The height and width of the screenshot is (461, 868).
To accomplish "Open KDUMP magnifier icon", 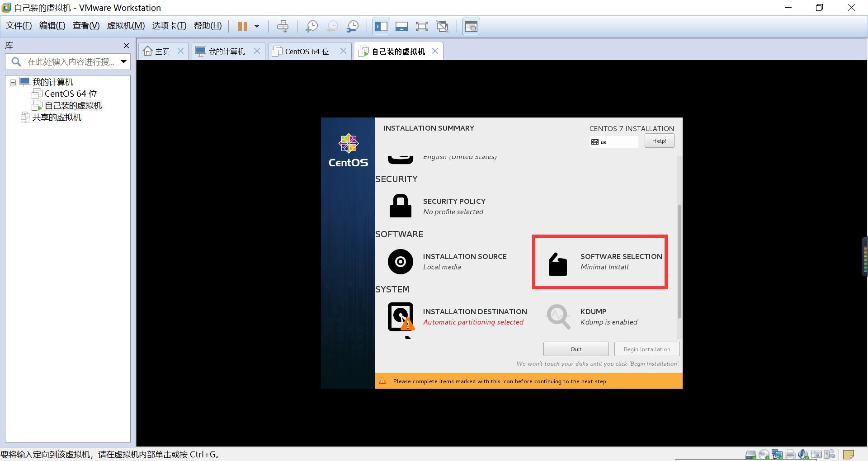I will tap(558, 316).
